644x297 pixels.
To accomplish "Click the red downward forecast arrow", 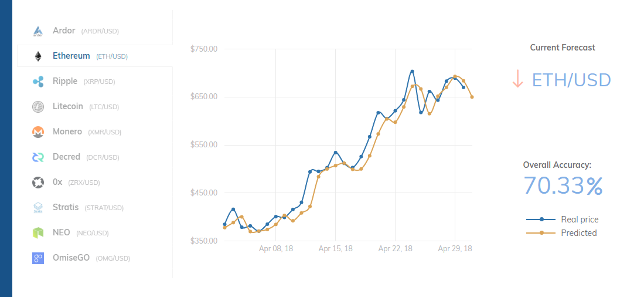I will point(517,79).
